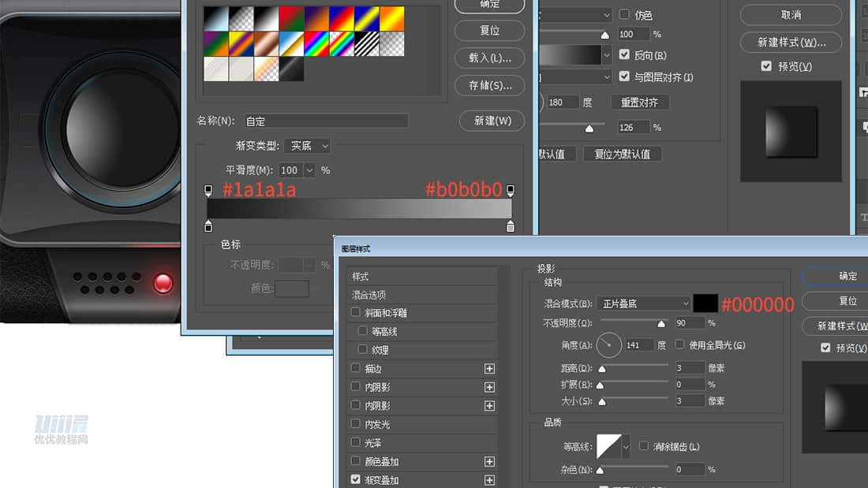Image resolution: width=868 pixels, height=488 pixels.
Task: Add another Gradient Overlay with plus icon
Action: pos(489,480)
